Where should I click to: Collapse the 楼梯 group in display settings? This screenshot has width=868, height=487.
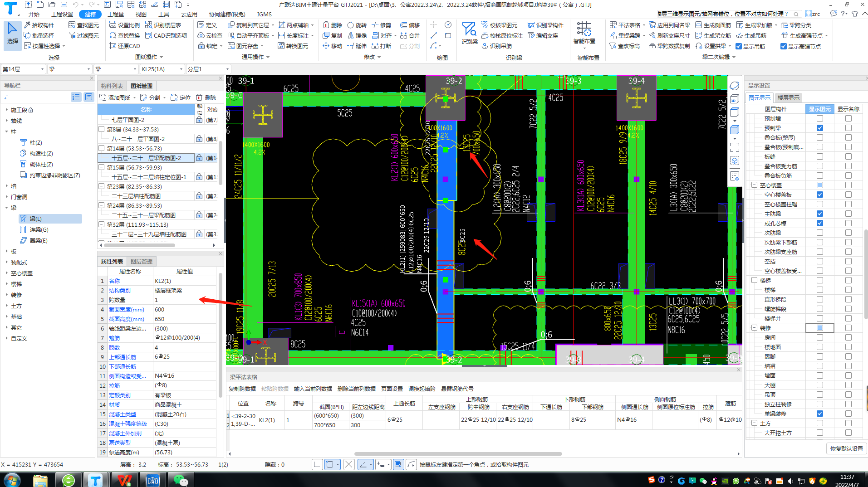pos(754,280)
